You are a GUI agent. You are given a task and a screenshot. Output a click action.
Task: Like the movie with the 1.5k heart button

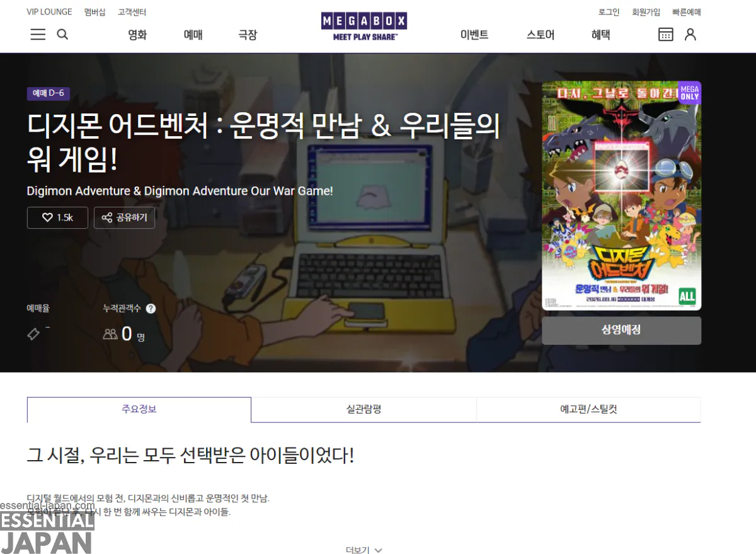[57, 217]
